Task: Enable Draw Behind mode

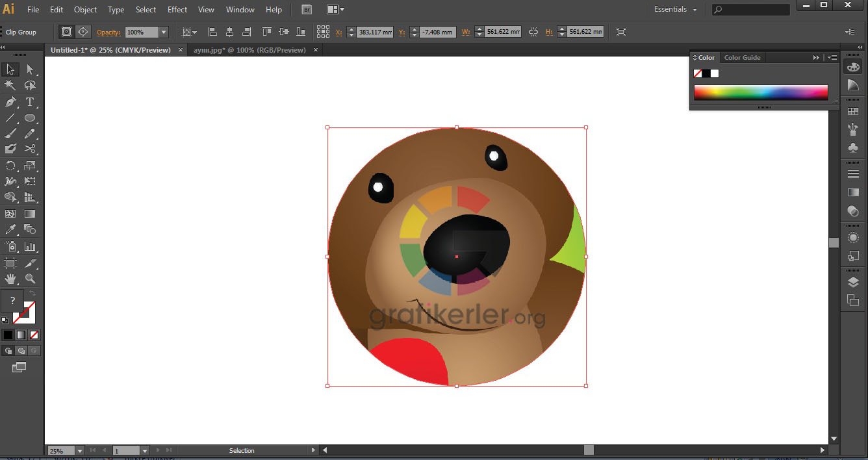Action: pos(21,351)
